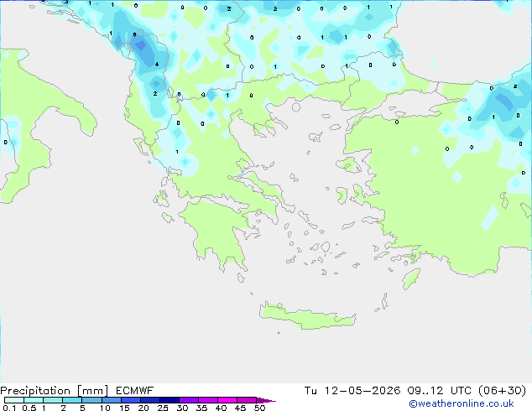Click the island of Rhodes on the map
The width and height of the screenshot is (532, 411).
tap(411, 278)
